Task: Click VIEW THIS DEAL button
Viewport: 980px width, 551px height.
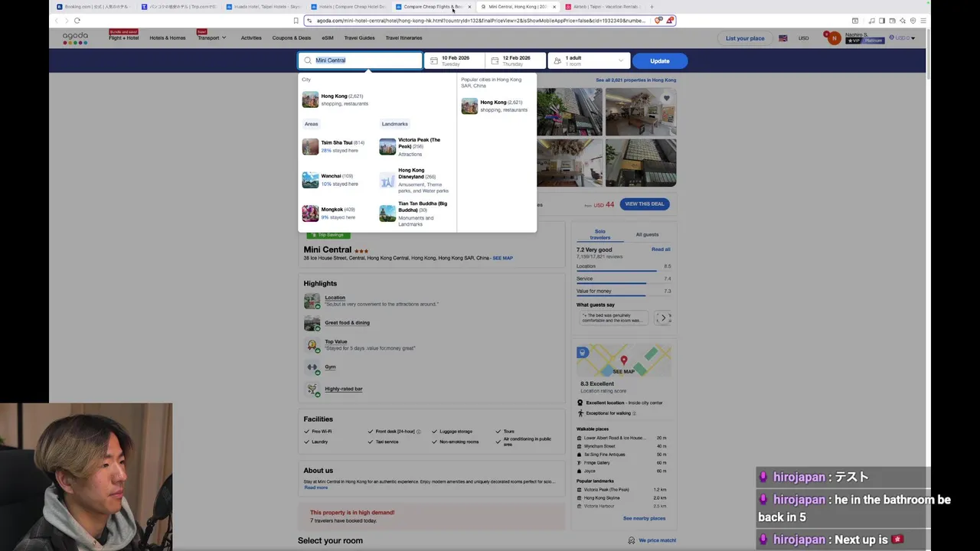Action: 645,204
